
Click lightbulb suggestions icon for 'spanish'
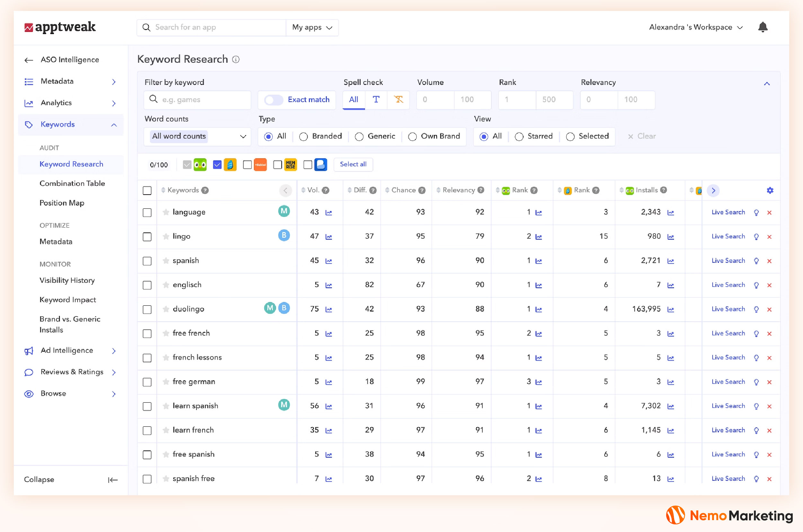756,261
